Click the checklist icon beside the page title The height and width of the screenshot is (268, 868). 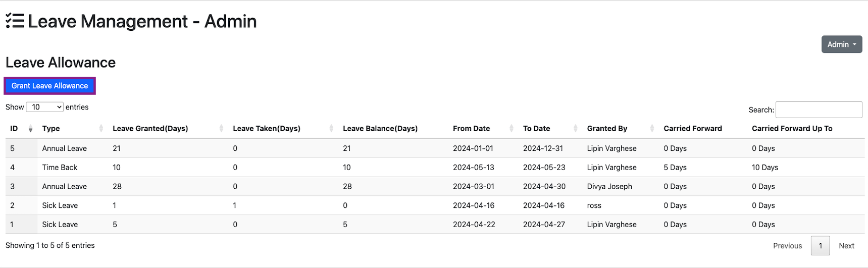[15, 21]
